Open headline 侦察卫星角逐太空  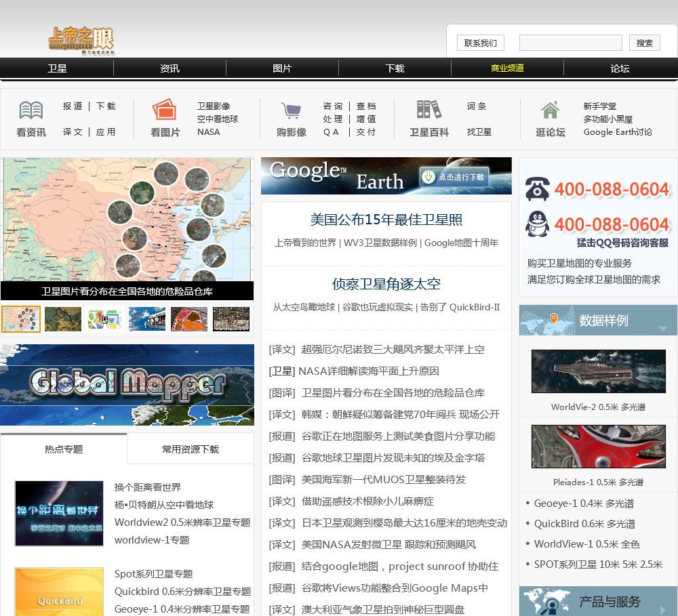click(x=386, y=284)
